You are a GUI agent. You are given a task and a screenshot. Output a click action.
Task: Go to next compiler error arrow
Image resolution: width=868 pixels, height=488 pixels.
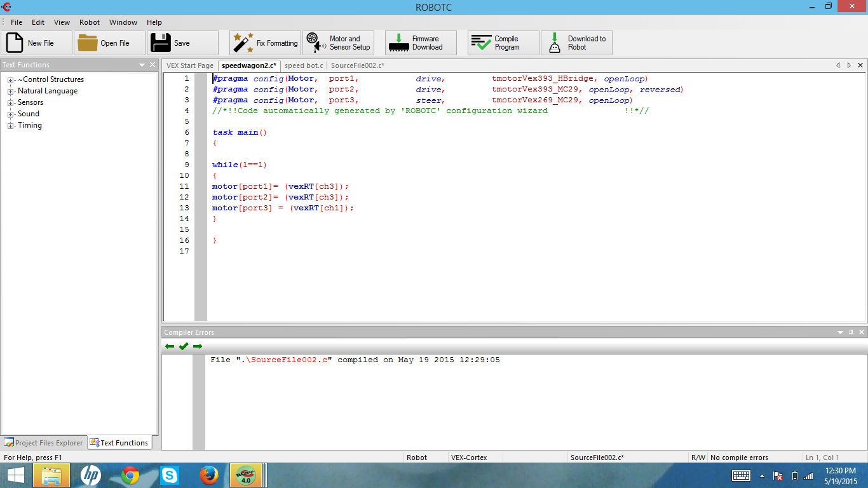(198, 346)
